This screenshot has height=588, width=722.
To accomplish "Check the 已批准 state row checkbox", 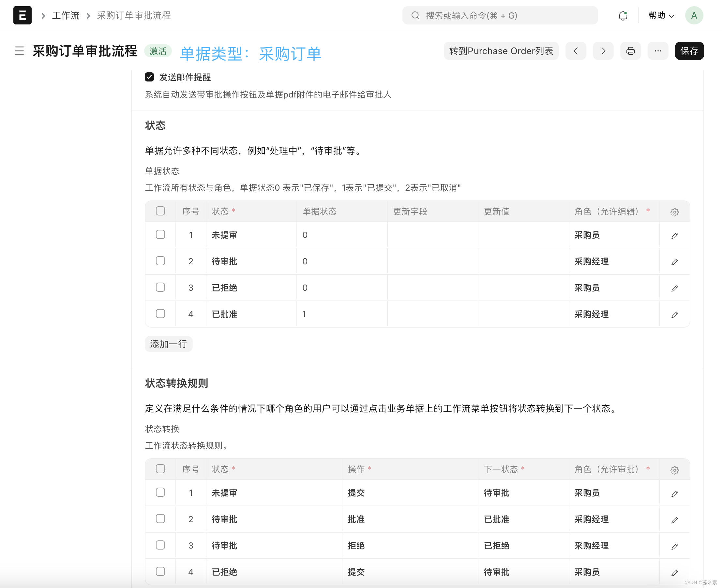I will point(160,314).
